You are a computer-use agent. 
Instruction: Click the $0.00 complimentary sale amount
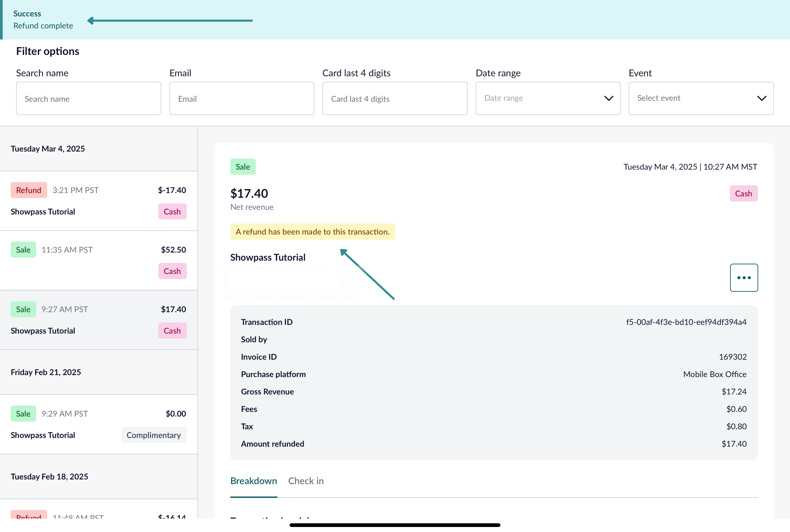point(176,414)
